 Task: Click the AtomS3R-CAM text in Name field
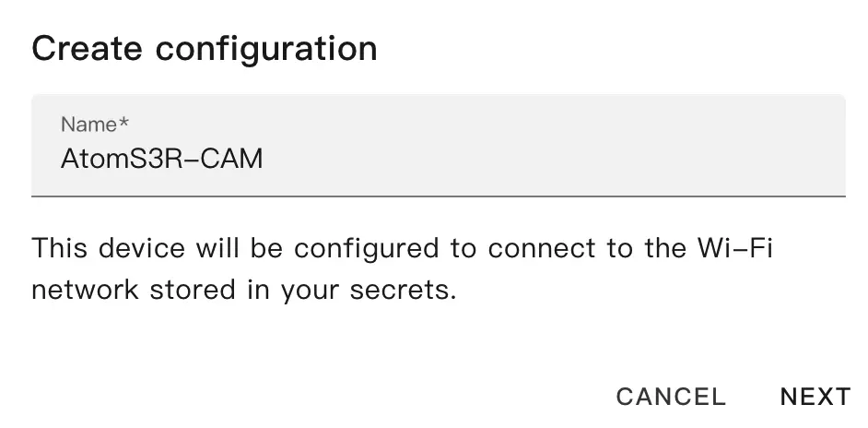(162, 159)
